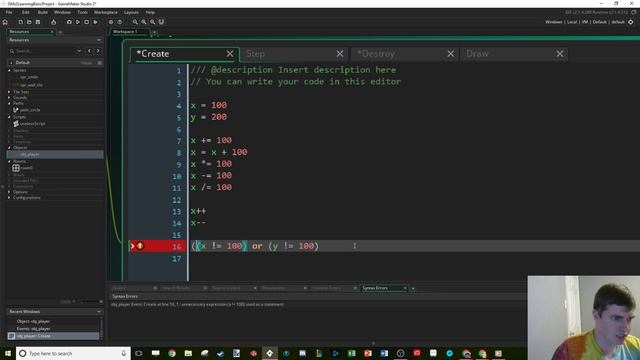Screen dimensions: 640x360
Task: Open the Start Page home icon
Action: click(x=5, y=22)
